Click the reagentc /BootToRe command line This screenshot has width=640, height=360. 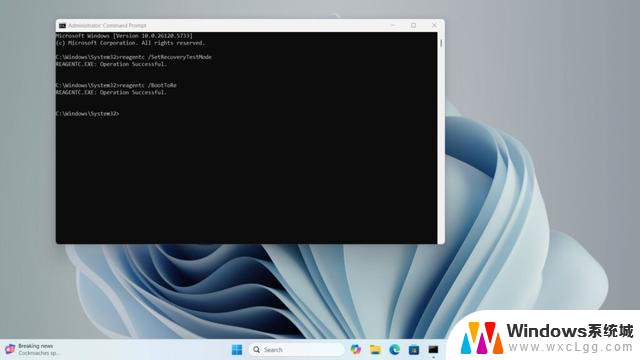[116, 85]
